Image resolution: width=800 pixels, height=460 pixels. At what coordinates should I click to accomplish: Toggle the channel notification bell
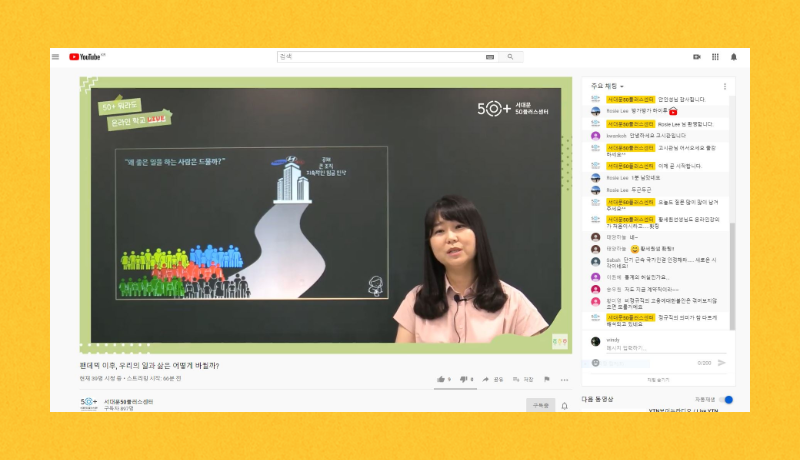click(x=564, y=406)
